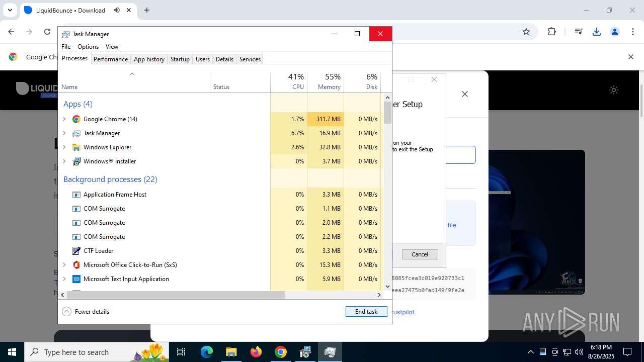Sort by Disk column header
The image size is (644, 362).
[x=362, y=82]
